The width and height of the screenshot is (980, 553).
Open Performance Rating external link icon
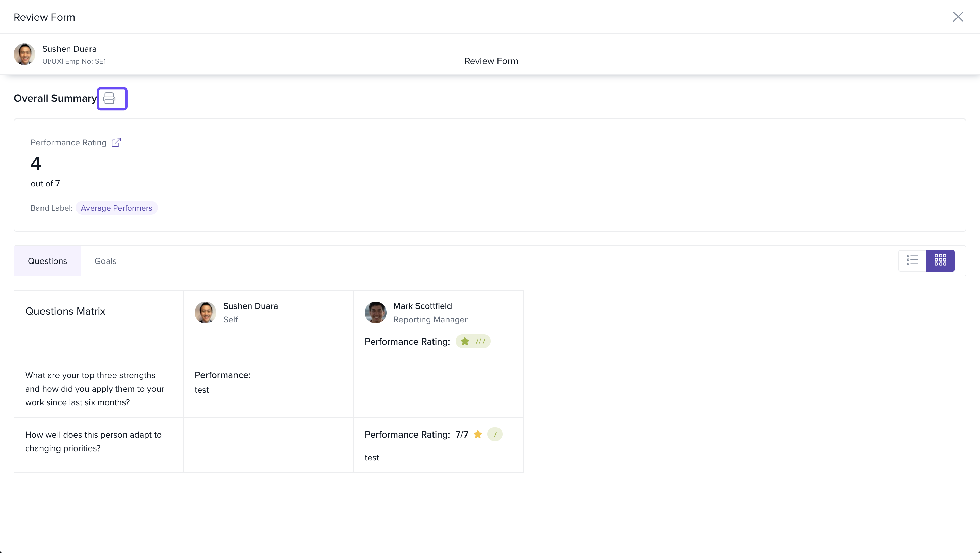[x=116, y=142]
